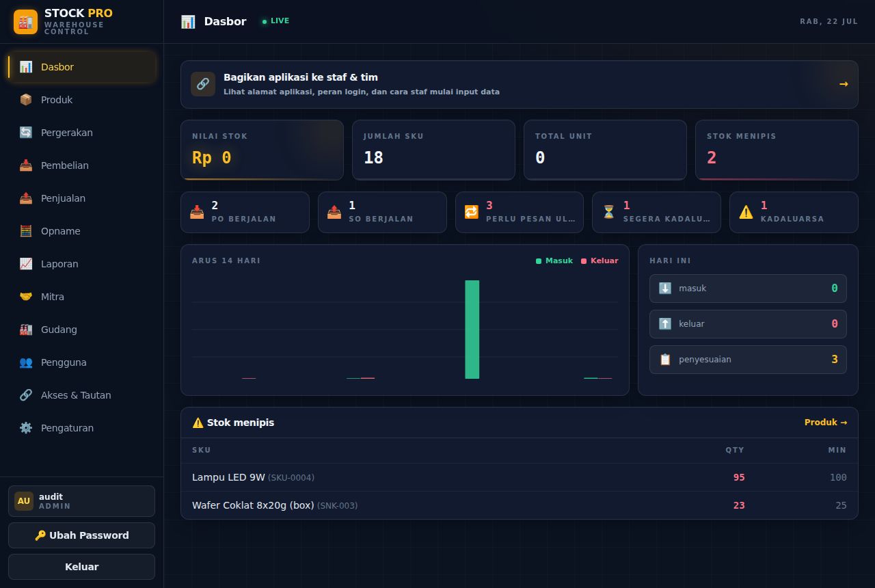Open Bagikan aplikasi ke staf & tim banner
Viewport: 875px width, 588px height.
click(520, 84)
